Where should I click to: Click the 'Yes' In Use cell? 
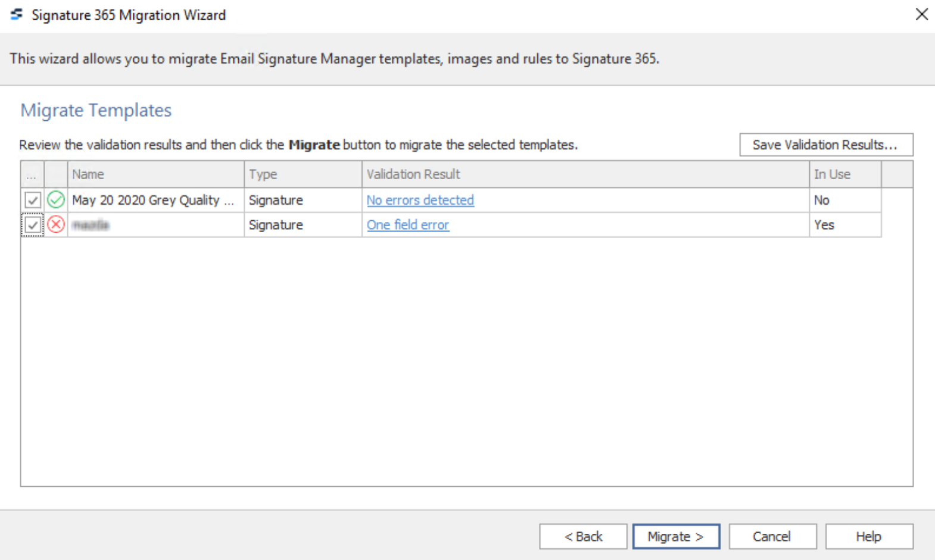point(845,225)
